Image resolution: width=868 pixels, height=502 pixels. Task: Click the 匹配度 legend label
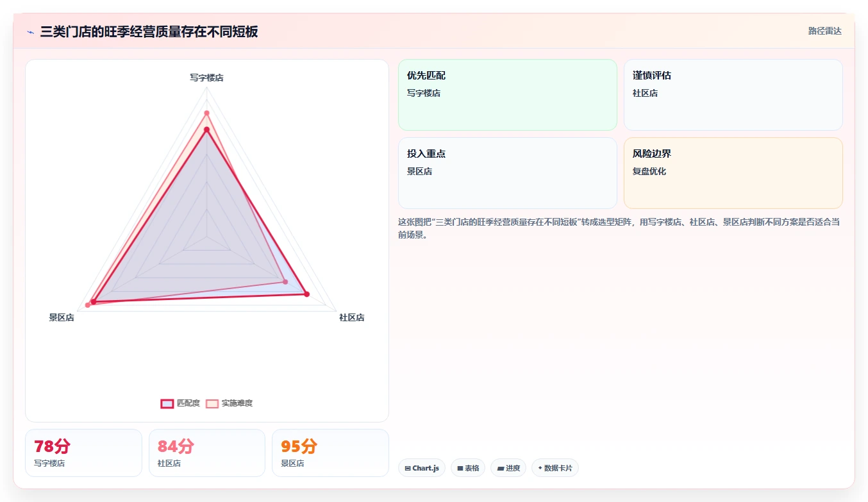[x=188, y=403]
